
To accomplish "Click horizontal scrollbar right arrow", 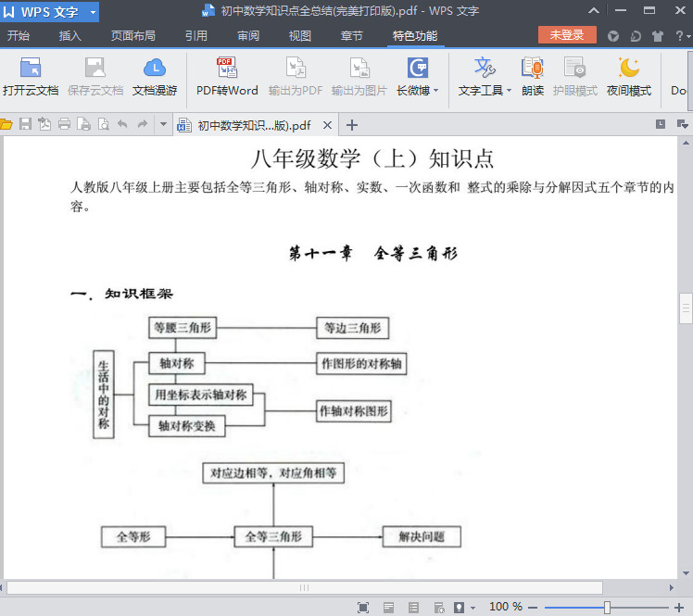I will [672, 587].
